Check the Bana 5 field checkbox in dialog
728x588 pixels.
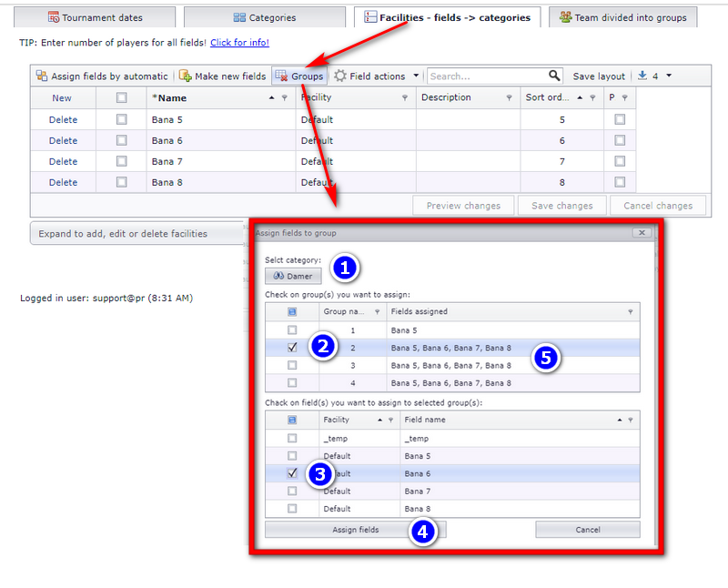pyautogui.click(x=292, y=456)
